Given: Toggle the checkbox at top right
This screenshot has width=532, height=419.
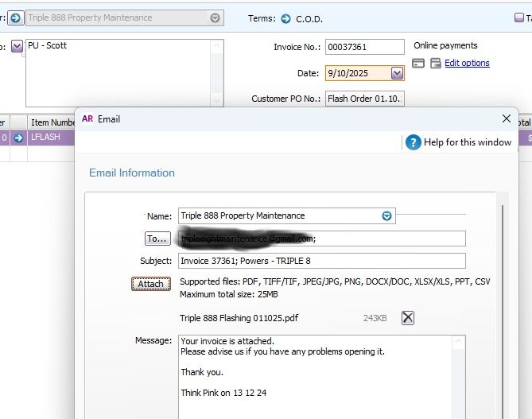Looking at the screenshot, I should 519,18.
